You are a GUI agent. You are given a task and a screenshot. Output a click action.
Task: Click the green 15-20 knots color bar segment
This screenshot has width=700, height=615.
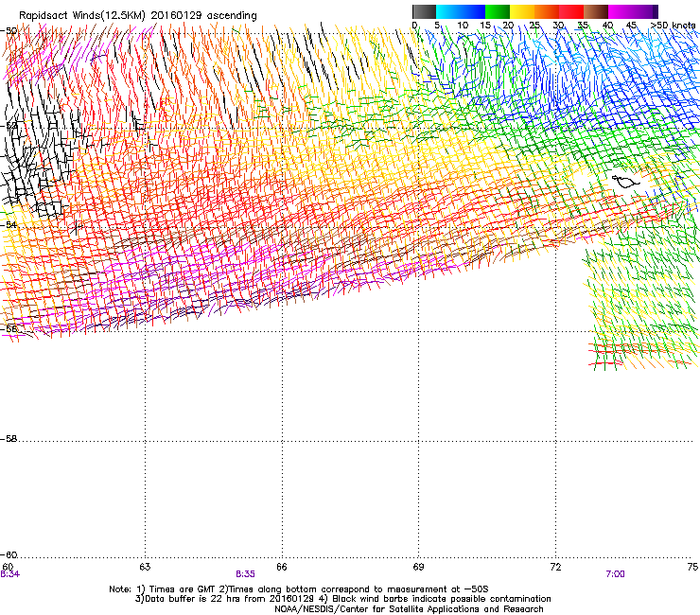coord(498,11)
